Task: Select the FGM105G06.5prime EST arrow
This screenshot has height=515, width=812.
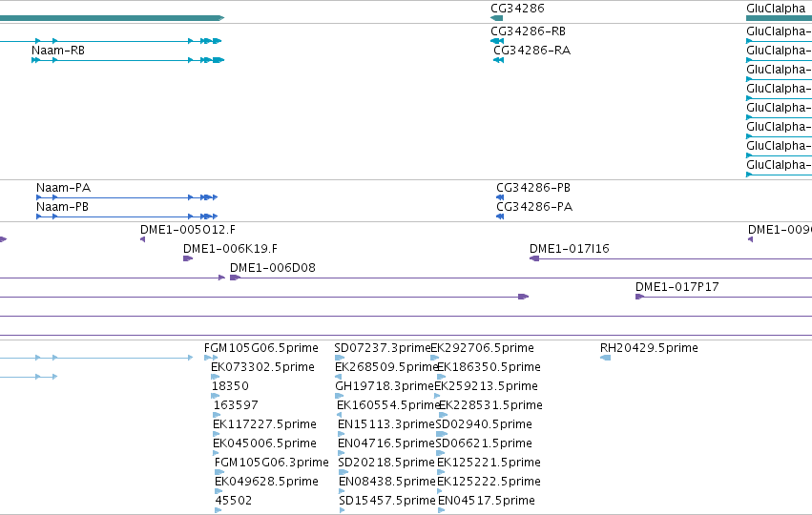Action: pos(211,358)
